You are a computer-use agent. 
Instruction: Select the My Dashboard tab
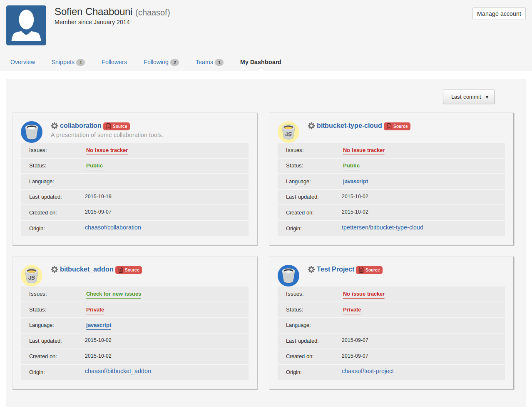click(x=261, y=62)
